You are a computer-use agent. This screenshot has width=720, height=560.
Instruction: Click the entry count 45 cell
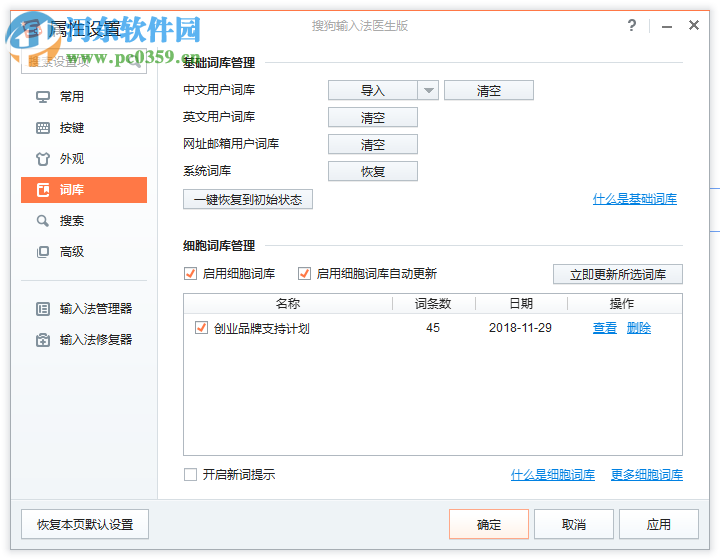(433, 328)
